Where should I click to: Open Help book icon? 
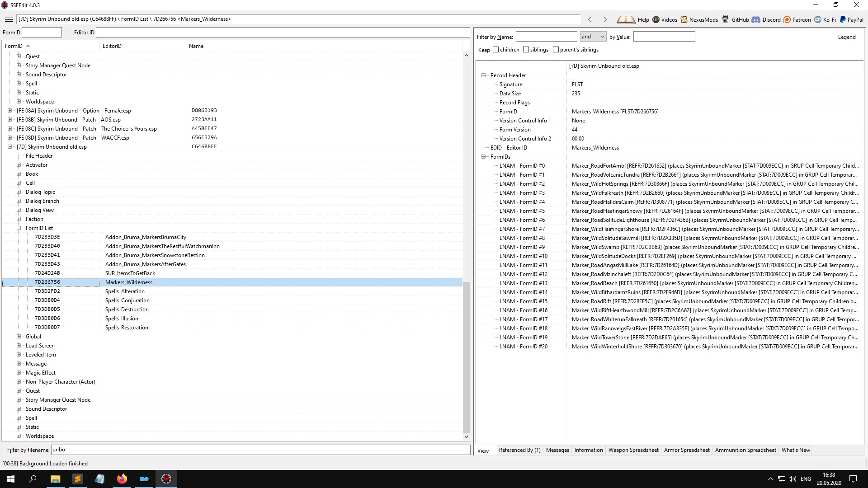[626, 19]
